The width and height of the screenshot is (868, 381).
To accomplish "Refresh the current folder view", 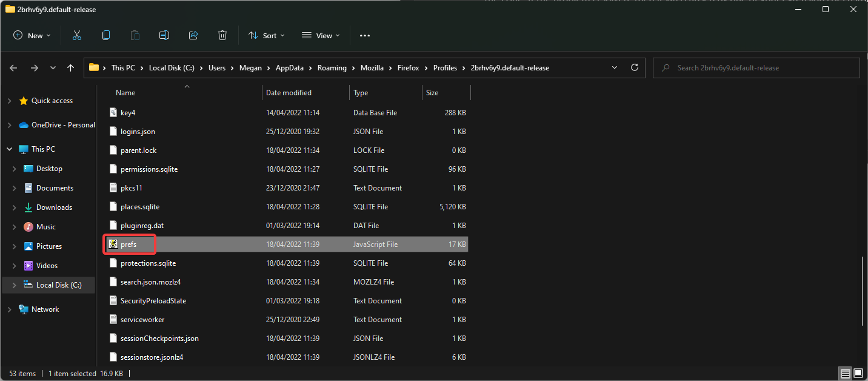I will pyautogui.click(x=635, y=68).
